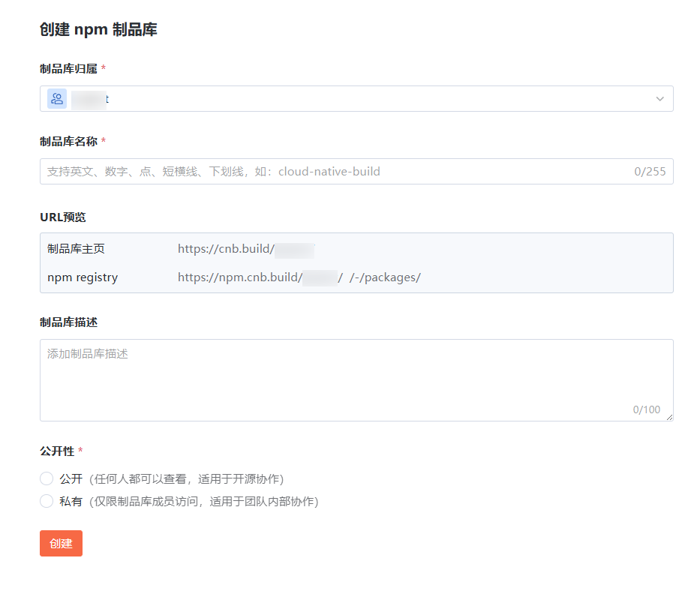Click the 公开性 section label
This screenshot has width=700, height=591.
pyautogui.click(x=57, y=451)
